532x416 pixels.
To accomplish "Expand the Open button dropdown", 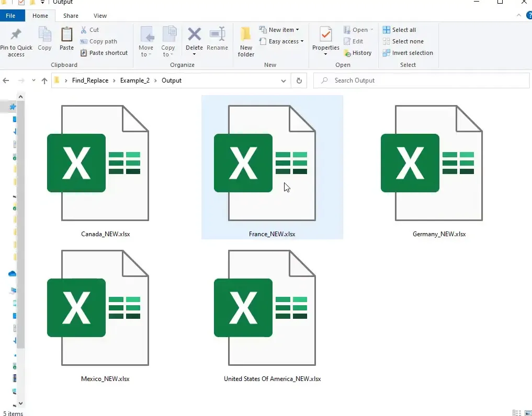I will (x=371, y=30).
